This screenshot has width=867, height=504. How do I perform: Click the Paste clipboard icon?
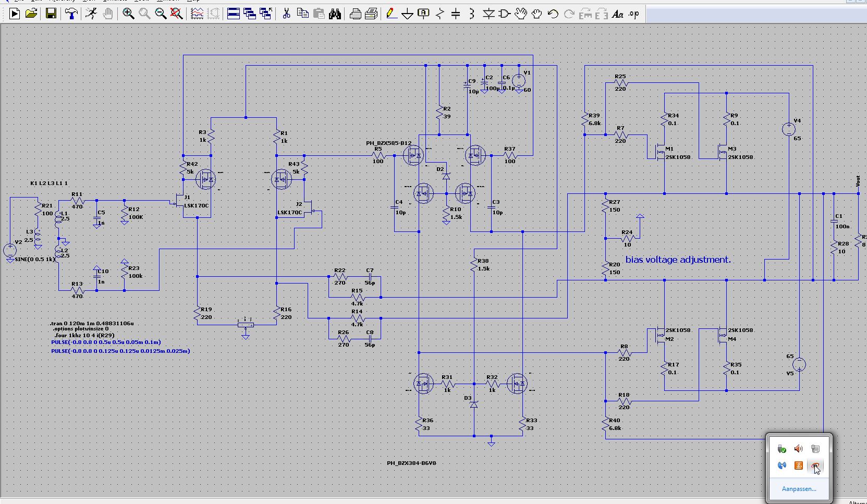[319, 14]
